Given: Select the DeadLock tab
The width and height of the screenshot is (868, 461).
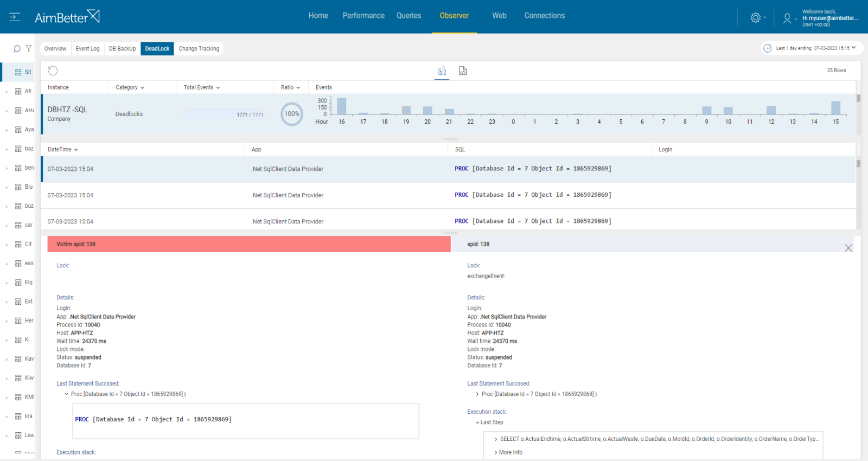Looking at the screenshot, I should (x=157, y=49).
